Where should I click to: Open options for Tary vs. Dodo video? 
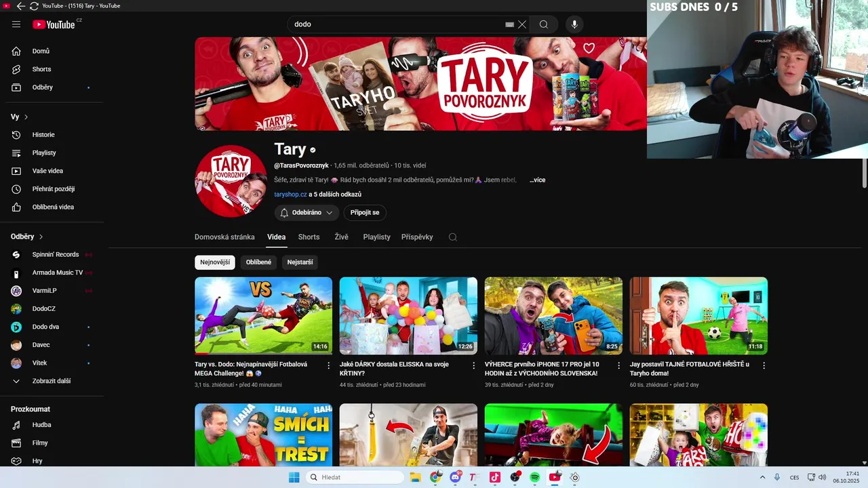pyautogui.click(x=329, y=365)
